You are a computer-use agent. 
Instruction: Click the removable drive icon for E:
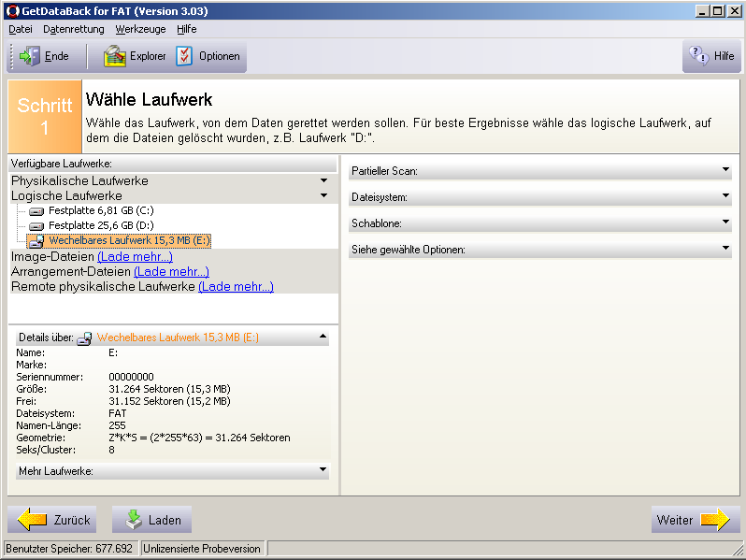coord(36,241)
